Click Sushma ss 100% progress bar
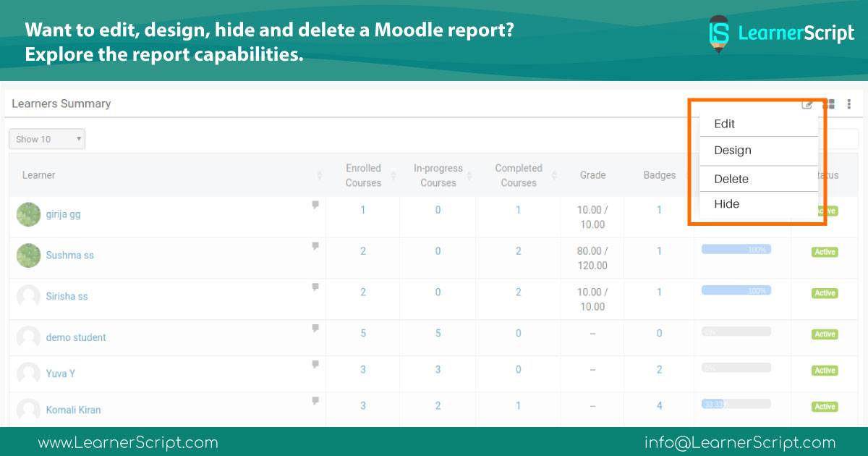 click(x=736, y=249)
